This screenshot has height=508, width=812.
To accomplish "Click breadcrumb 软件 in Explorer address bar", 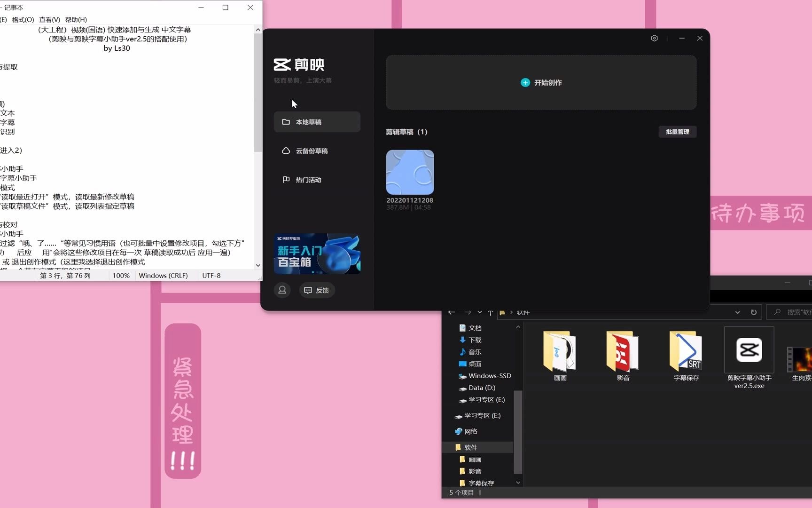I will pos(523,312).
